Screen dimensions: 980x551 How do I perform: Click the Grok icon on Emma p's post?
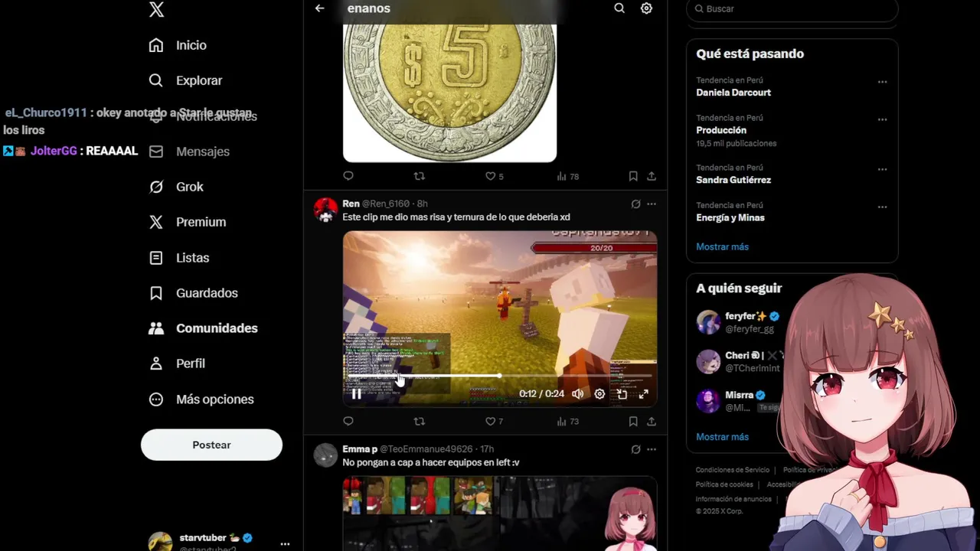point(635,450)
